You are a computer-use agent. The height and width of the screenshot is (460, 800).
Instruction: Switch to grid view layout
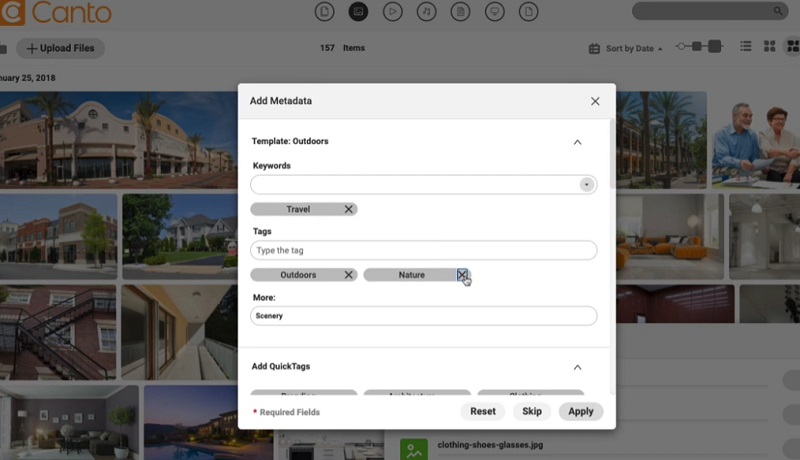point(770,47)
